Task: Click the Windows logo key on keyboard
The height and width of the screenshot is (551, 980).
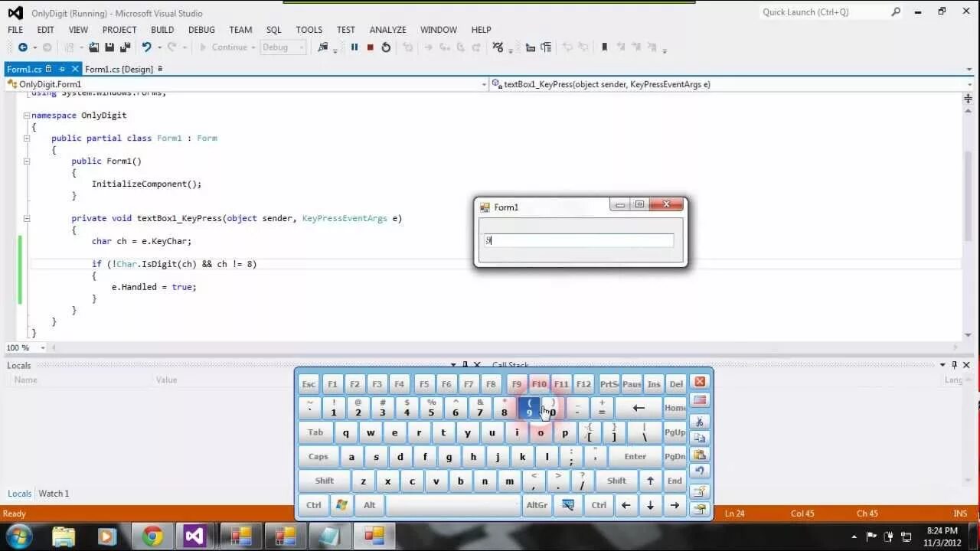Action: (342, 505)
